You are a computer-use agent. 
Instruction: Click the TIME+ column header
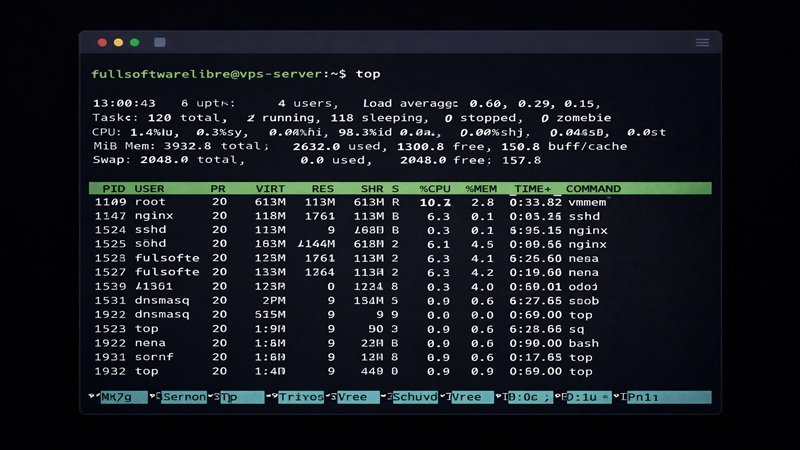point(531,188)
